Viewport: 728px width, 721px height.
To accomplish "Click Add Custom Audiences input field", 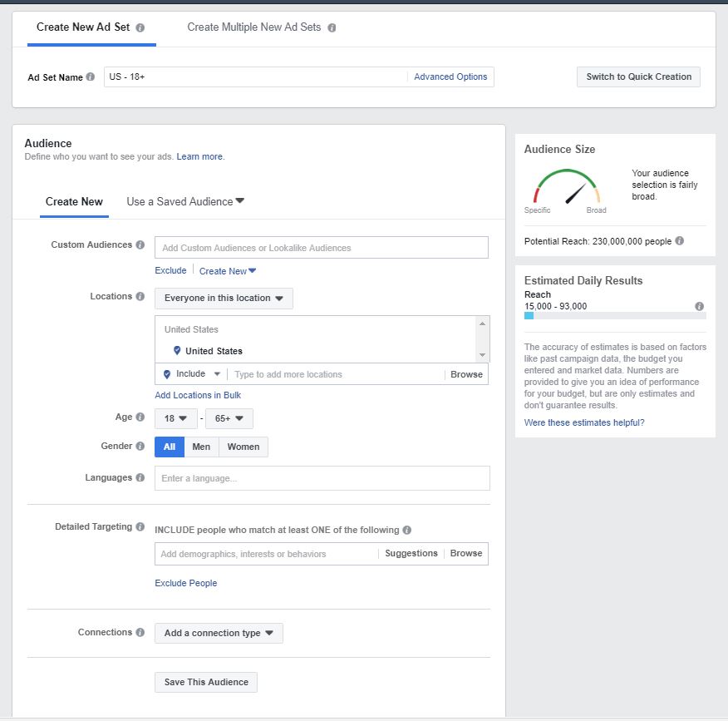I will point(322,248).
